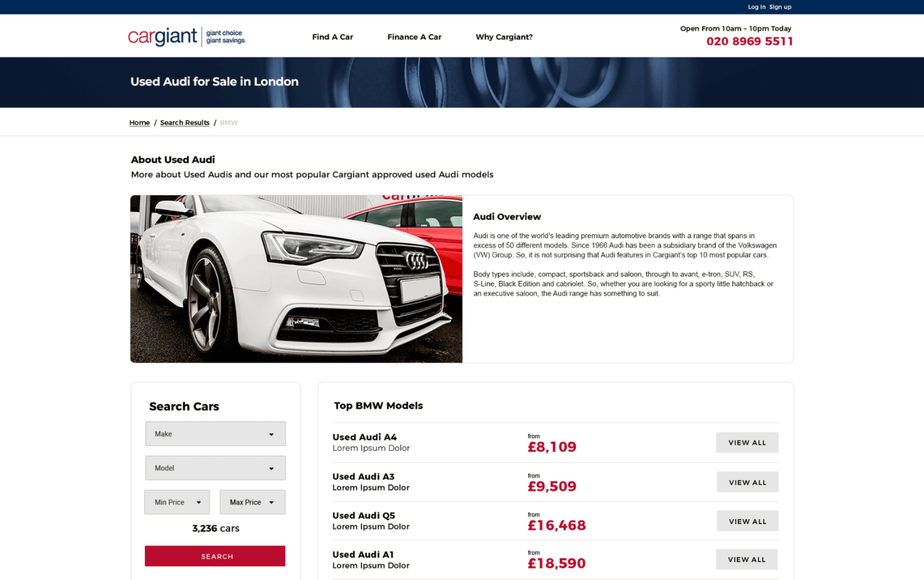View all Used Audi A4 cars

click(747, 442)
